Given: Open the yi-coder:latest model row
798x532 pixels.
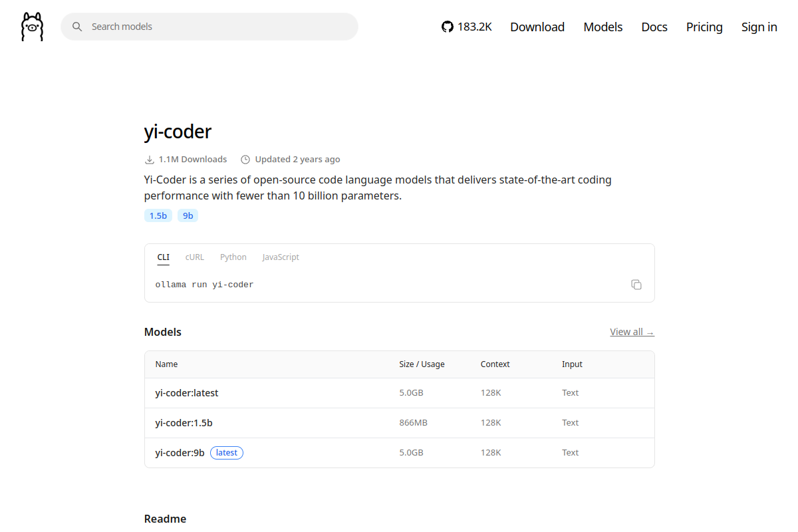Looking at the screenshot, I should click(x=400, y=393).
